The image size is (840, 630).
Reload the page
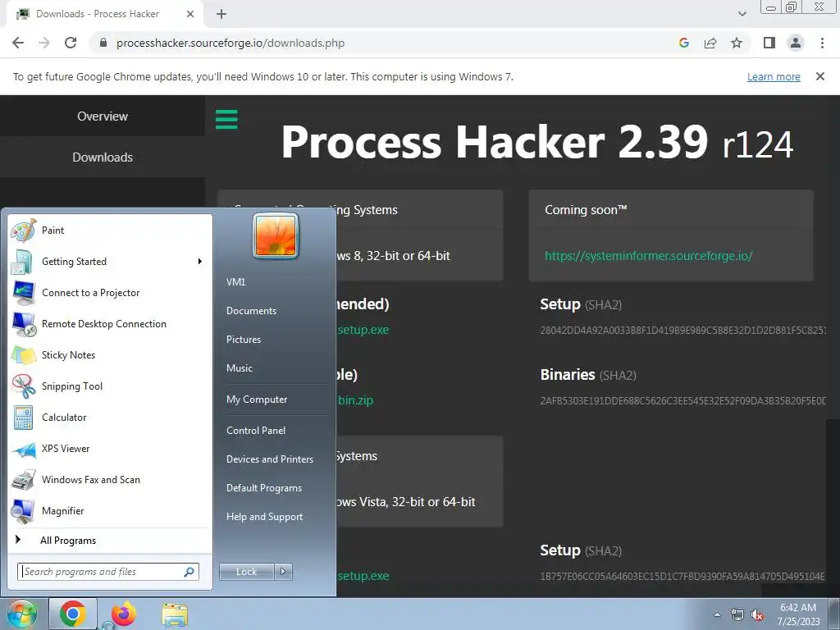71,43
